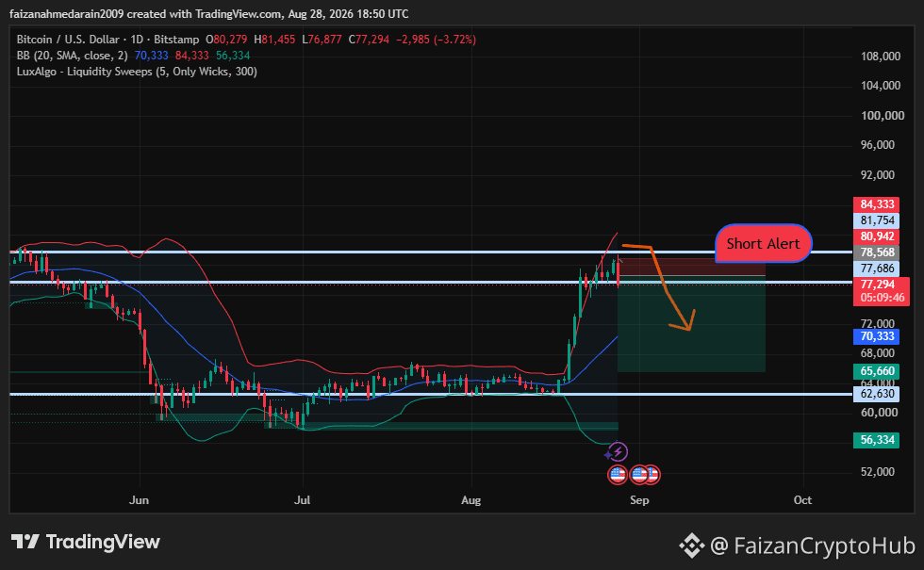Click the red 84,333 price axis label
The image size is (924, 570).
(876, 204)
